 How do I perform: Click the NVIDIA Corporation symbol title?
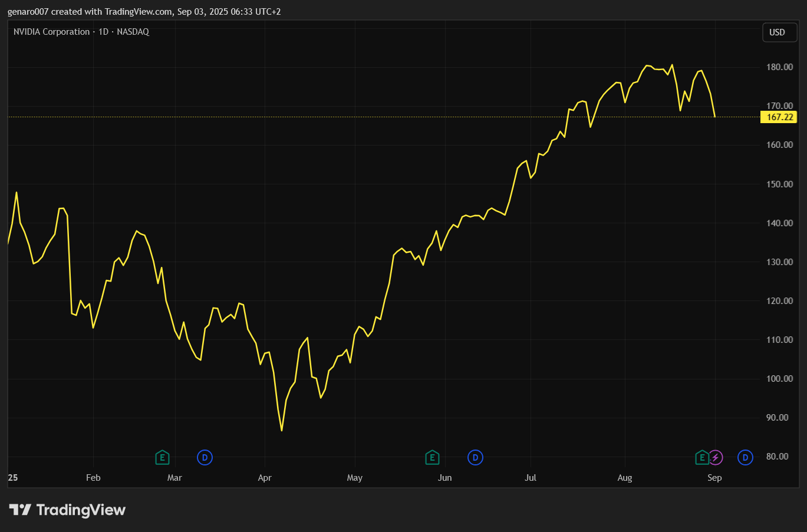pos(52,32)
